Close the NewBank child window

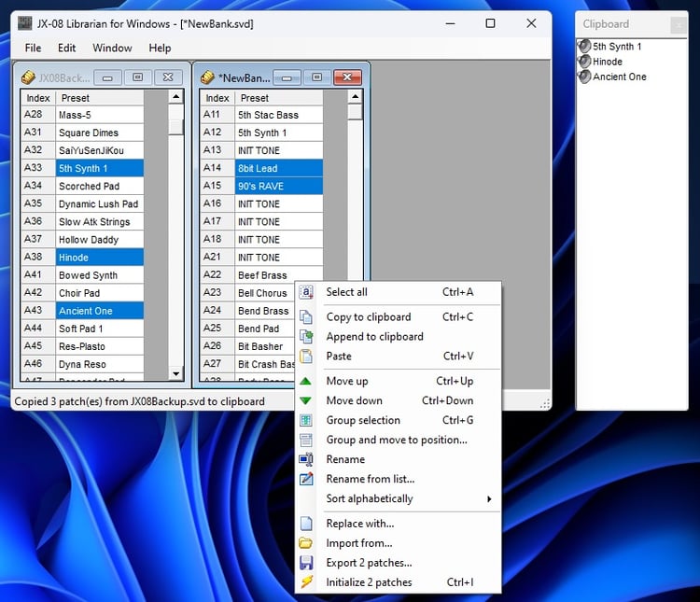pos(347,77)
